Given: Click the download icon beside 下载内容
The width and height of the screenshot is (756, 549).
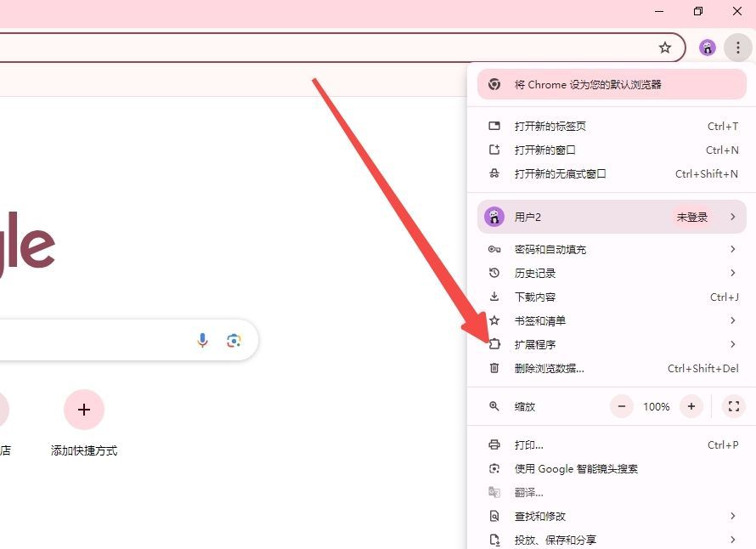Looking at the screenshot, I should coord(494,297).
